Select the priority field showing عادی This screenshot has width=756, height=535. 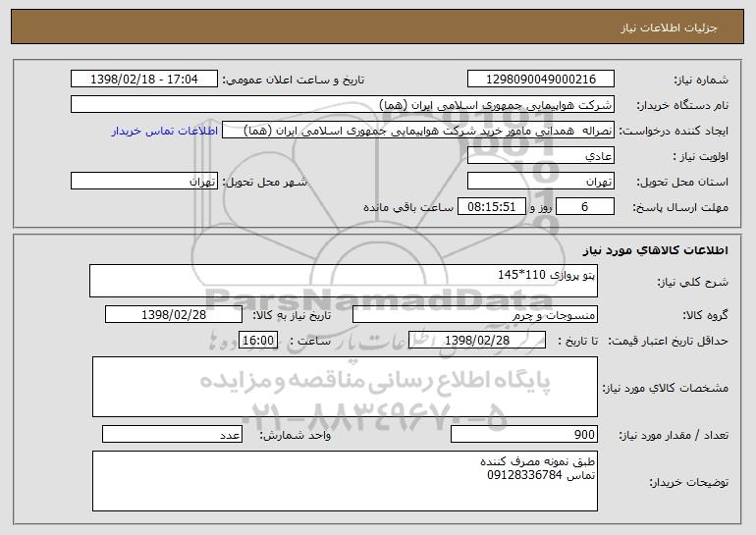540,156
